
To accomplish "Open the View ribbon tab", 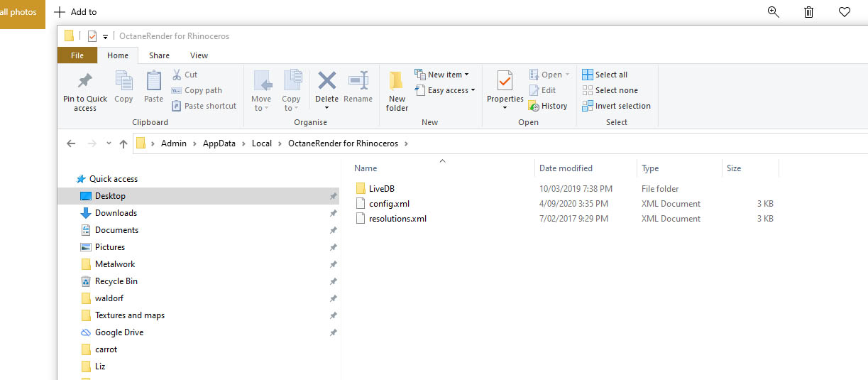I will 199,55.
